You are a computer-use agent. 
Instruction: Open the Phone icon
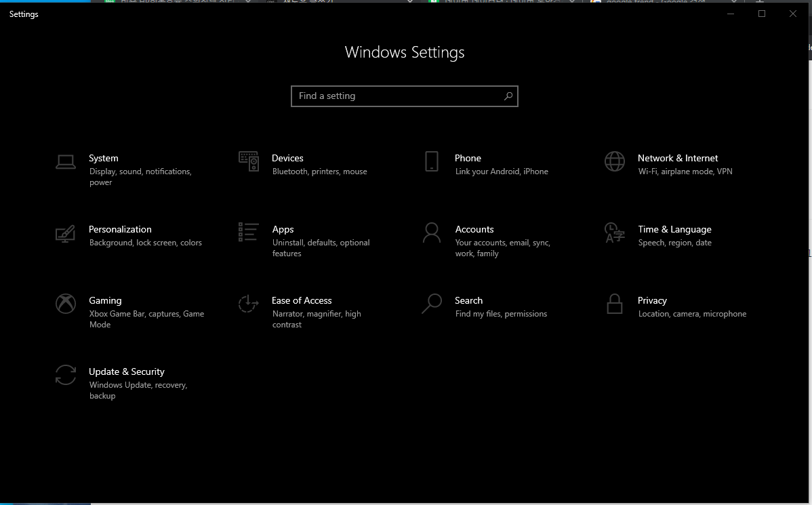pyautogui.click(x=431, y=161)
